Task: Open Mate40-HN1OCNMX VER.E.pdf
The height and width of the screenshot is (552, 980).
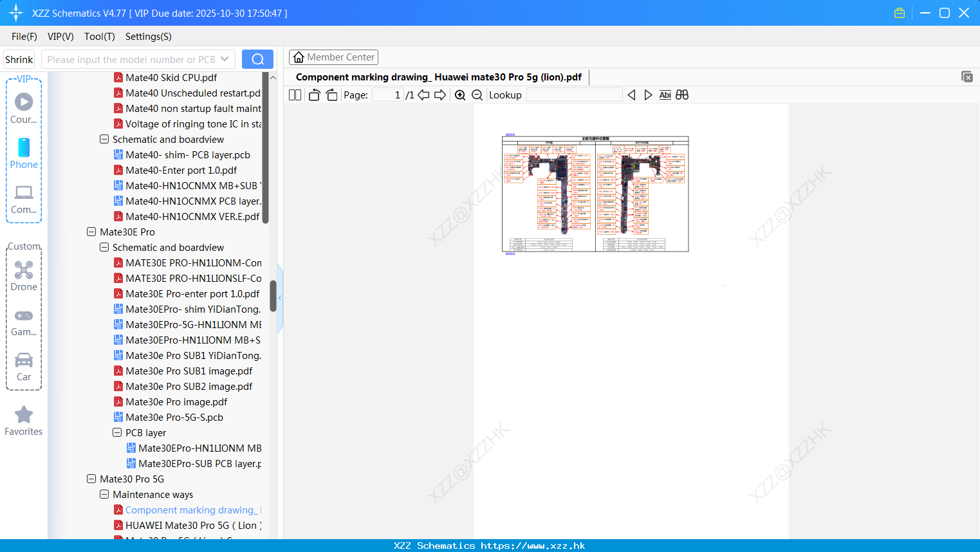Action: [187, 216]
